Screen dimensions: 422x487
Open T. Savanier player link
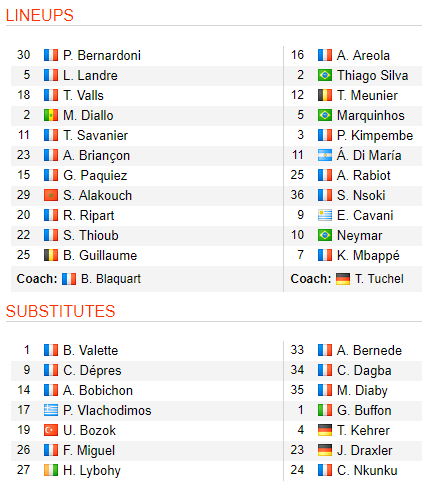(96, 135)
